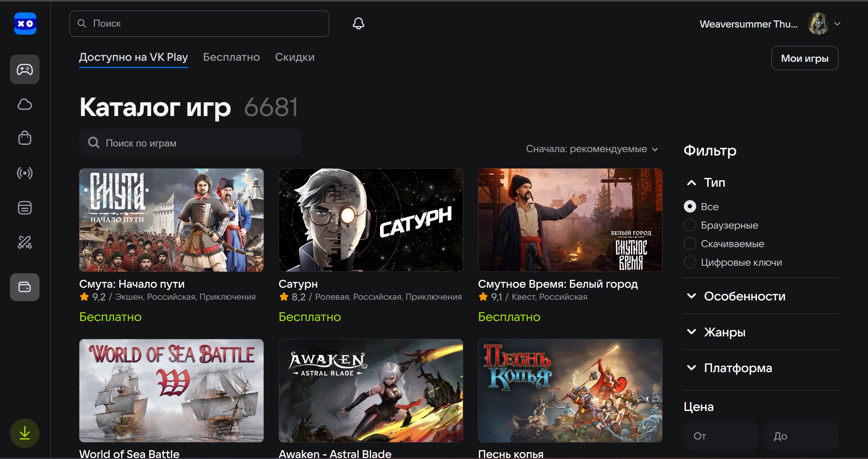Switch to the Скидки tab
868x459 pixels.
tap(294, 57)
